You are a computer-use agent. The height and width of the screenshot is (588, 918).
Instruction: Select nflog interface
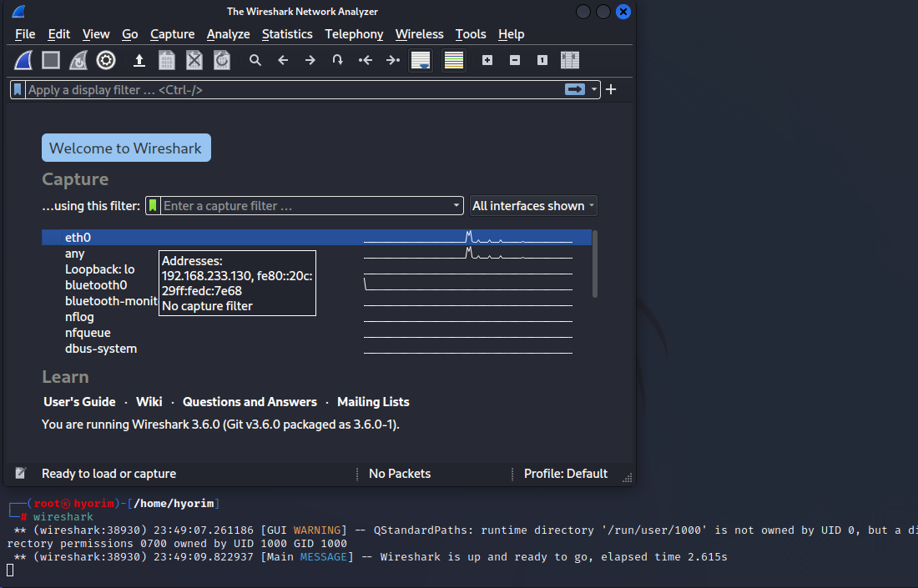[316, 317]
